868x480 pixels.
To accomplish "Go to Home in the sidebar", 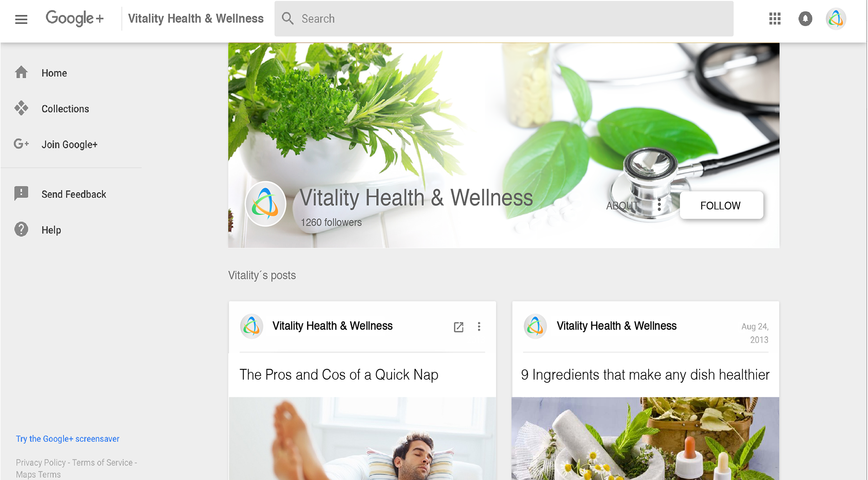I will point(54,73).
